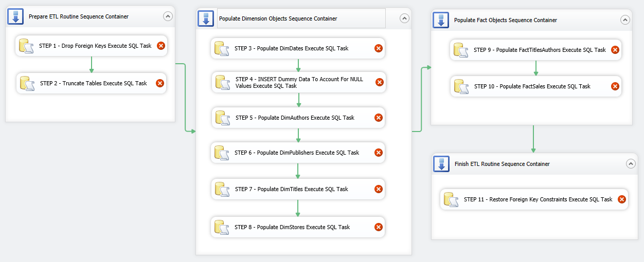
Task: Click the error indicator on STEP 8
Action: (x=378, y=227)
